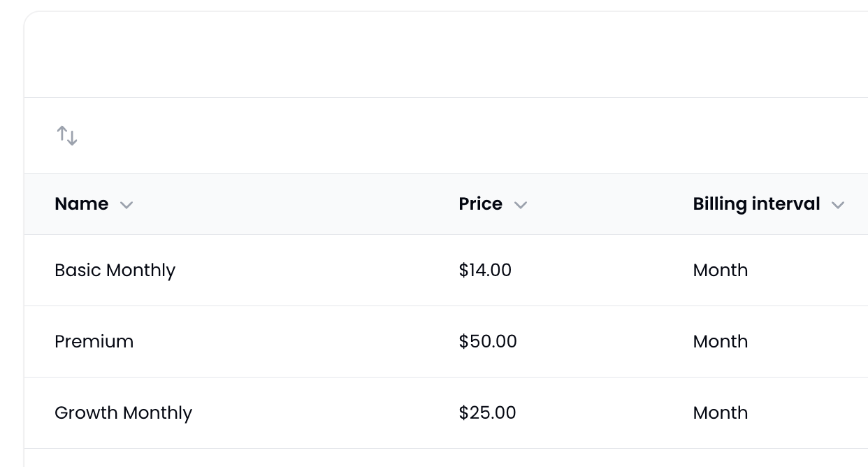This screenshot has height=467, width=868.
Task: Sort by the Name column header
Action: [x=82, y=204]
